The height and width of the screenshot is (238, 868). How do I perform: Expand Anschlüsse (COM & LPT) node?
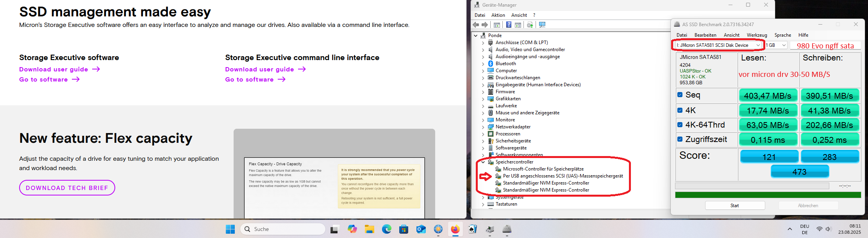coord(483,43)
